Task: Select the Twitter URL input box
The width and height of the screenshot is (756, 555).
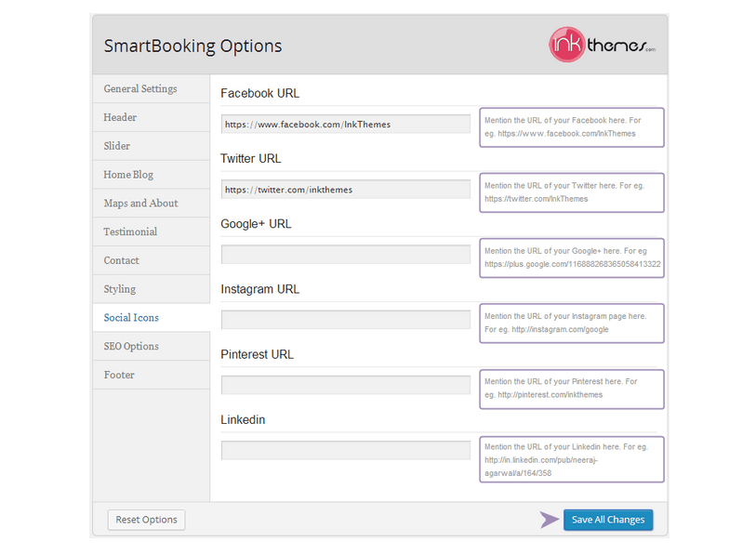Action: (345, 189)
